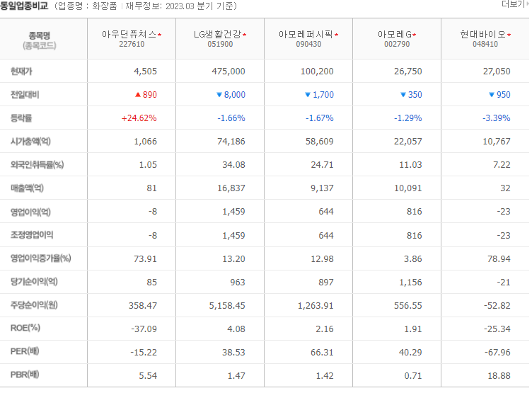Click EPS value 5,158.45

227,306
